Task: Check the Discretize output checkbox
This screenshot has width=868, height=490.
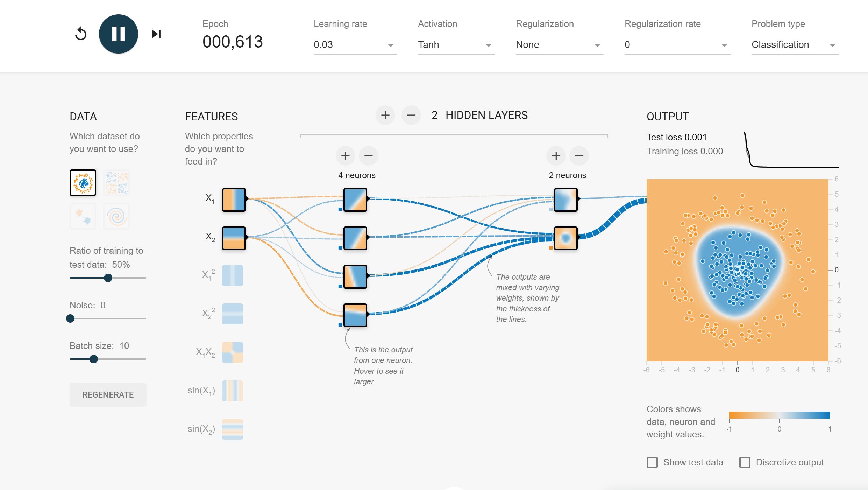Action: point(745,462)
